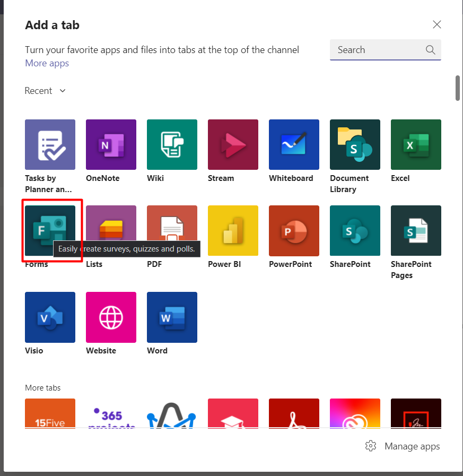Viewport: 463px width, 476px height.
Task: Add the Website tab icon
Action: (111, 317)
